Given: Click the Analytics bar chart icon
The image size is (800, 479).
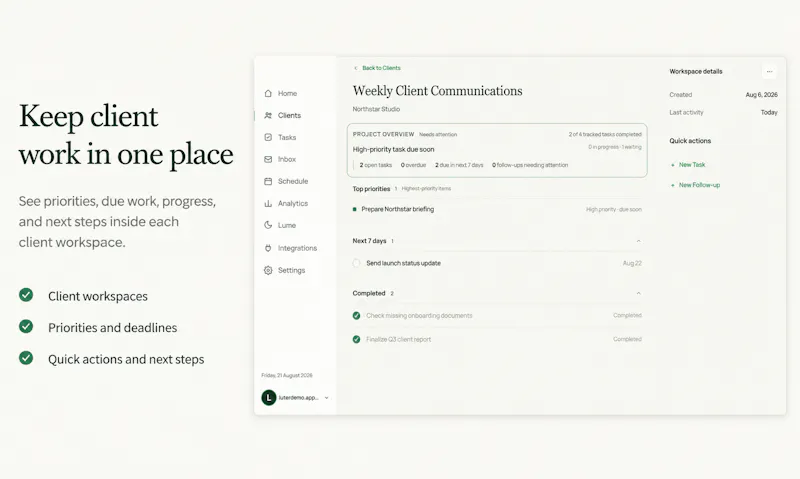Looking at the screenshot, I should [268, 203].
